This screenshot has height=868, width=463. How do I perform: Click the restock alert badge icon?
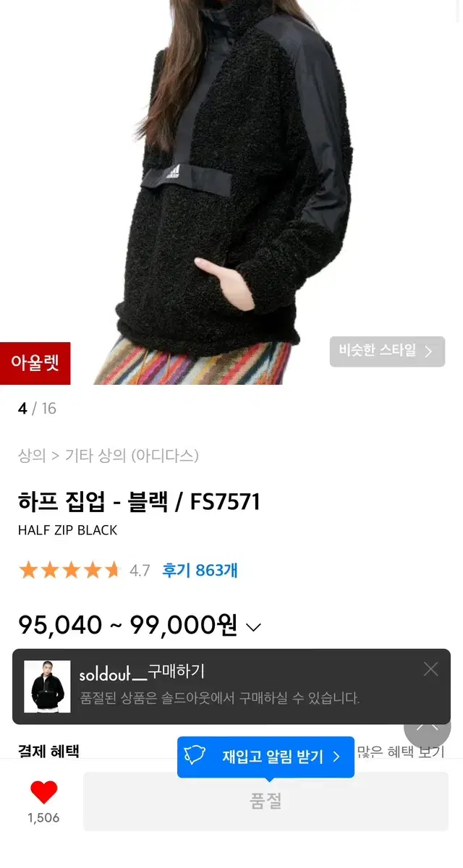[195, 757]
